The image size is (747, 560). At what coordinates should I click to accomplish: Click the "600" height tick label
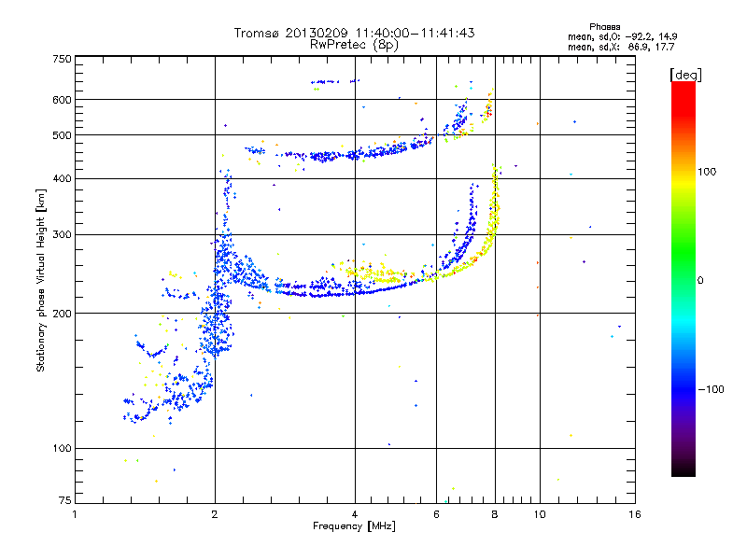[x=62, y=100]
